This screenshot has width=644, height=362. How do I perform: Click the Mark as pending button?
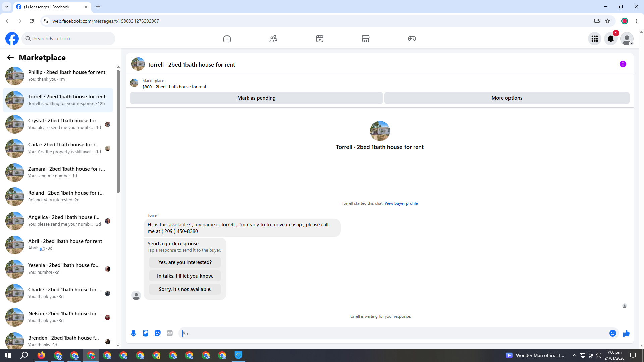(x=256, y=98)
